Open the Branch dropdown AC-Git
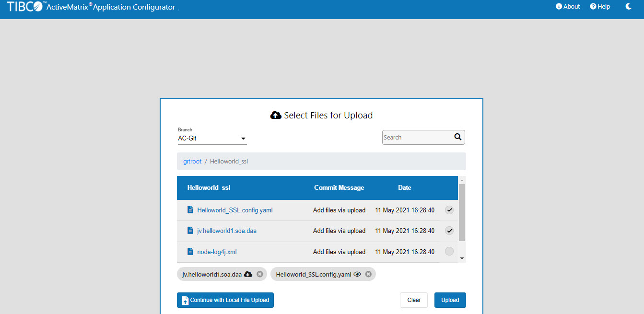The width and height of the screenshot is (644, 314). 212,139
